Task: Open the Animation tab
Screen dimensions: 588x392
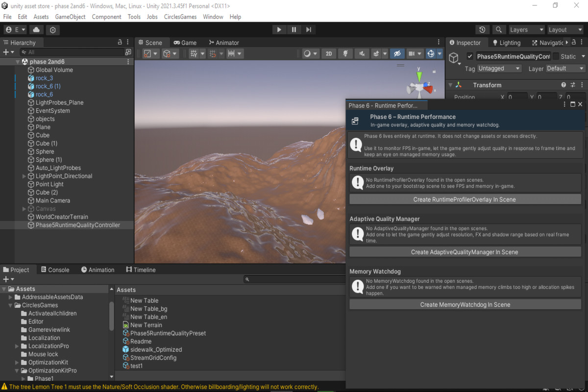Action: click(98, 269)
